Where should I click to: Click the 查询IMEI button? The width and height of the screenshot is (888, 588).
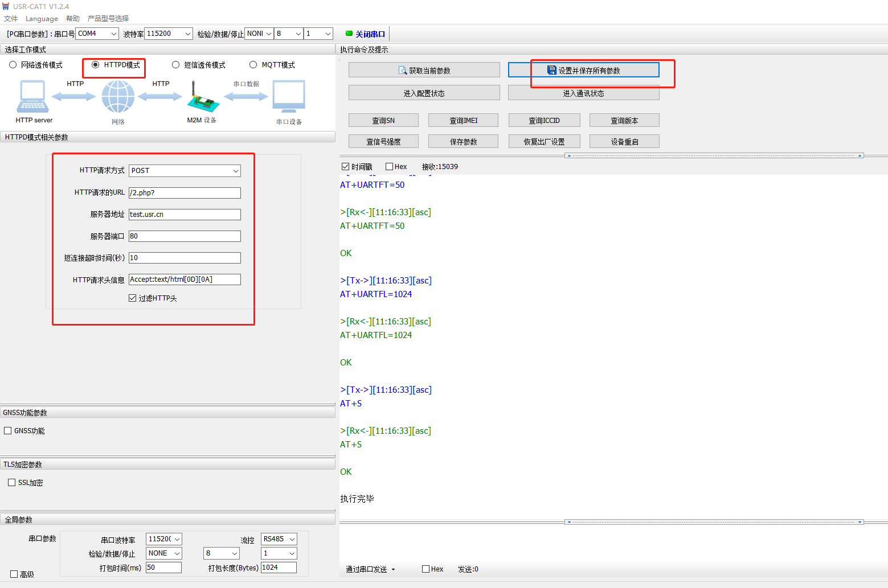coord(463,121)
